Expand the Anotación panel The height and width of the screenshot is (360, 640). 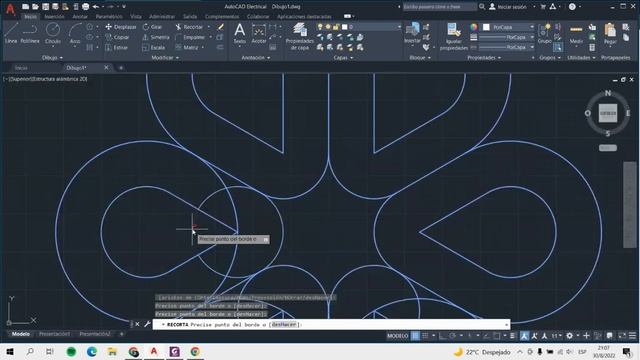(x=256, y=58)
